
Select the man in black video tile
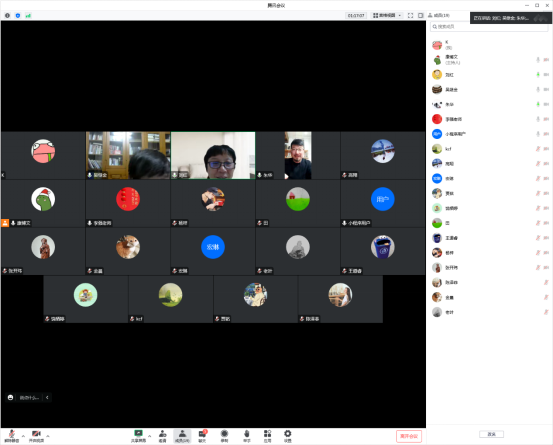click(x=298, y=156)
